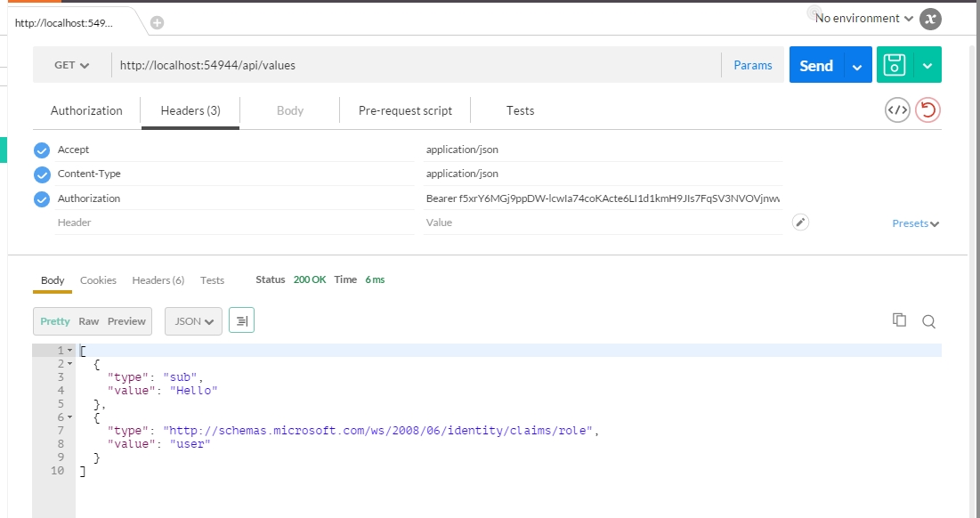Open the JSON format dropdown
This screenshot has height=518, width=980.
[193, 321]
